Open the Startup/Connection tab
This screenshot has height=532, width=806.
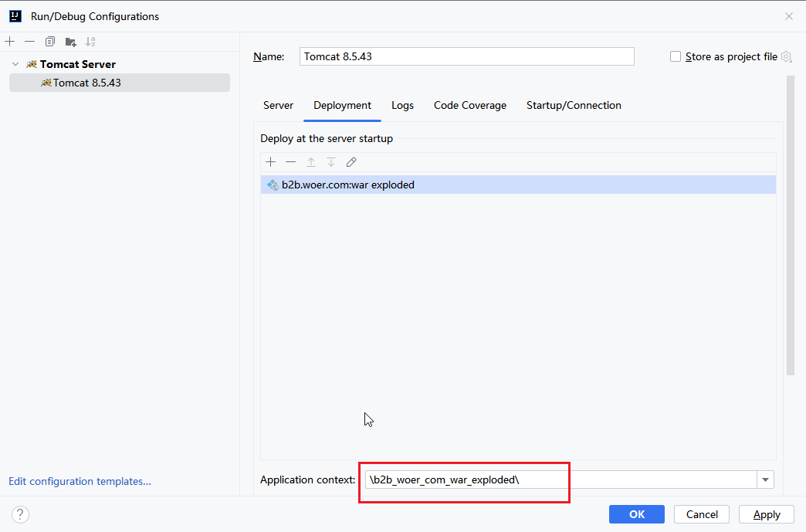(x=574, y=105)
